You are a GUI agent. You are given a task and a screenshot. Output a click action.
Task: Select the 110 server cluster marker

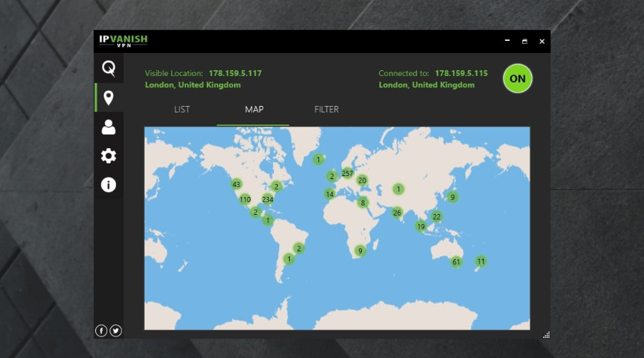pos(245,199)
